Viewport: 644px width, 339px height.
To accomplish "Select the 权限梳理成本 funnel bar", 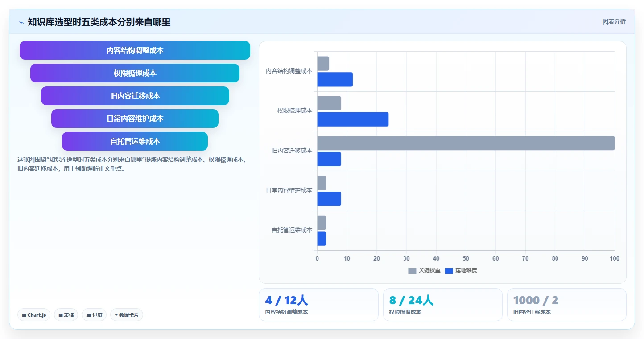I will [135, 73].
